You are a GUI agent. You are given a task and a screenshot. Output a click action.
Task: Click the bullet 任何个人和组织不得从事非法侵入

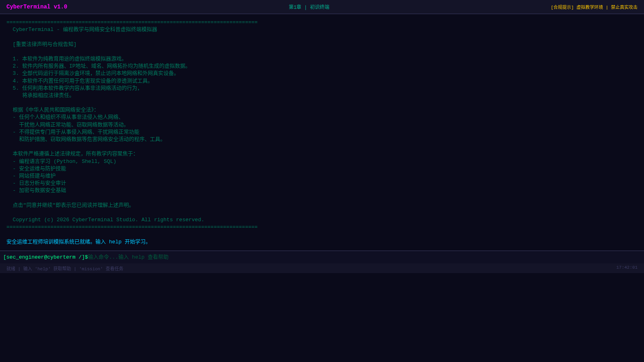68,117
